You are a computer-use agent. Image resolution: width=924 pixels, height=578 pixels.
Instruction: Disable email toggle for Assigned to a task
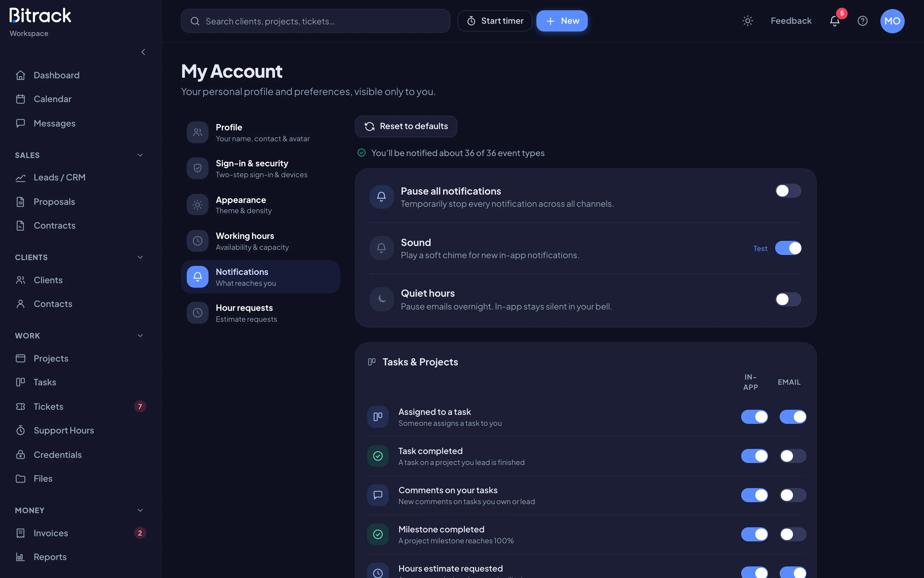pos(793,417)
